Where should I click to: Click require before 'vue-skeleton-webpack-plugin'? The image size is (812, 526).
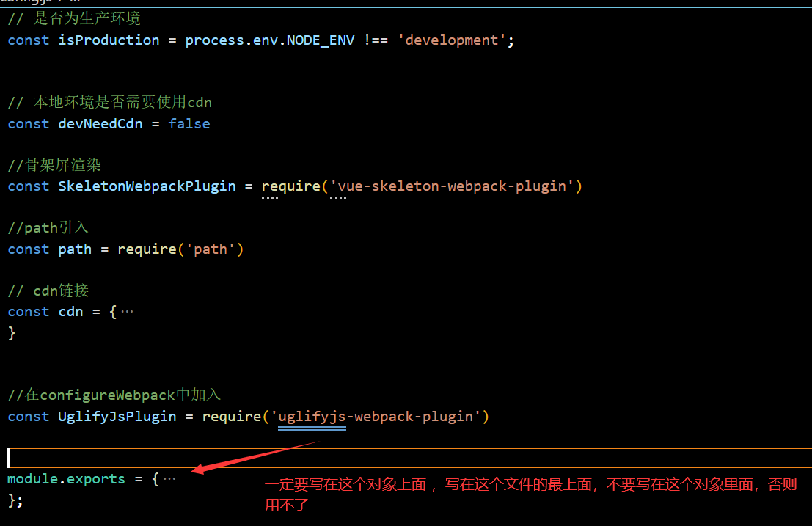(291, 186)
